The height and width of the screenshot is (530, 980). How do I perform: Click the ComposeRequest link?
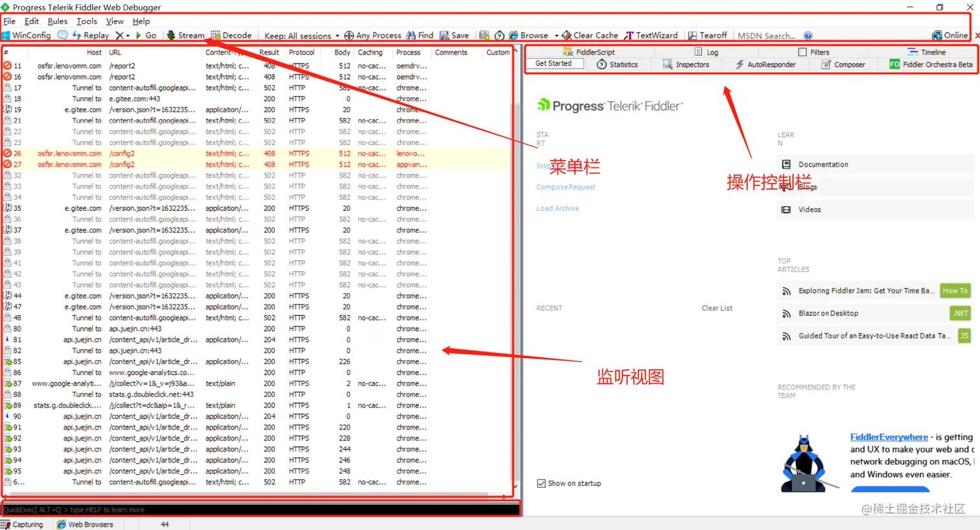pos(566,187)
